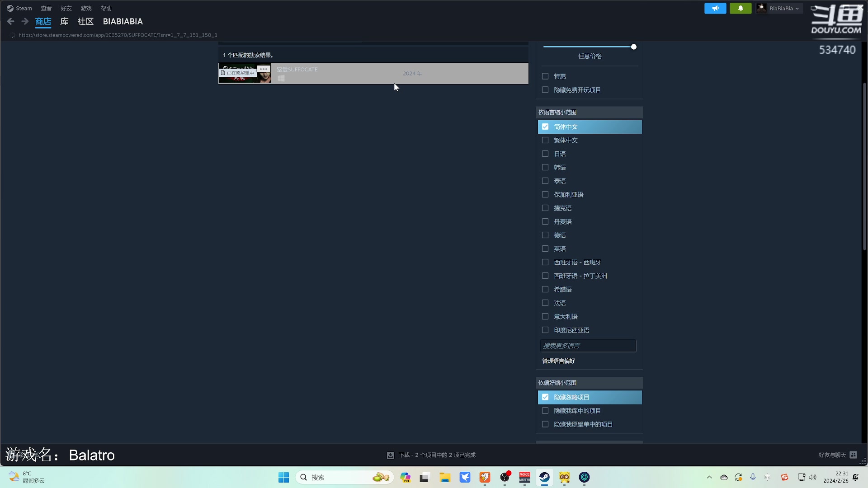This screenshot has height=488, width=868.
Task: Open the round teal app taskbar icon
Action: coord(584,477)
